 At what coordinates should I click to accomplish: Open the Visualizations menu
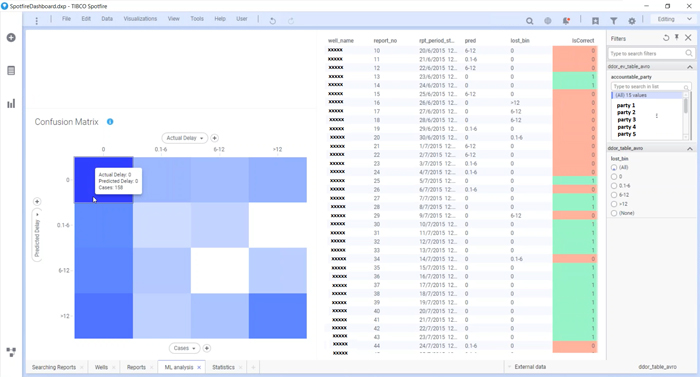click(140, 19)
